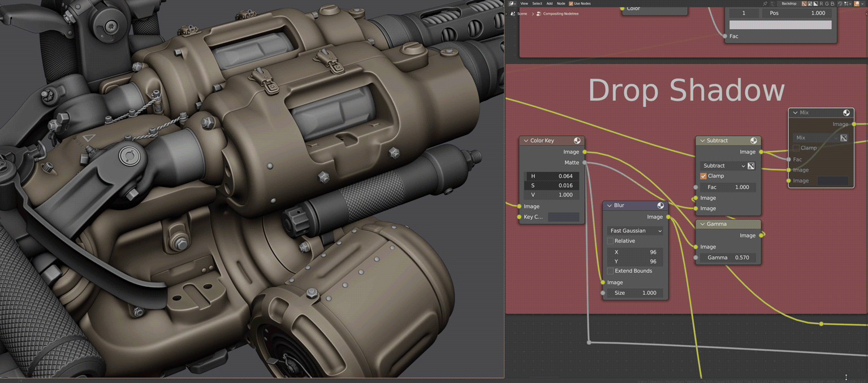Screen dimensions: 868x383
Task: Click the color swatch below the Pos field
Action: coord(780,24)
